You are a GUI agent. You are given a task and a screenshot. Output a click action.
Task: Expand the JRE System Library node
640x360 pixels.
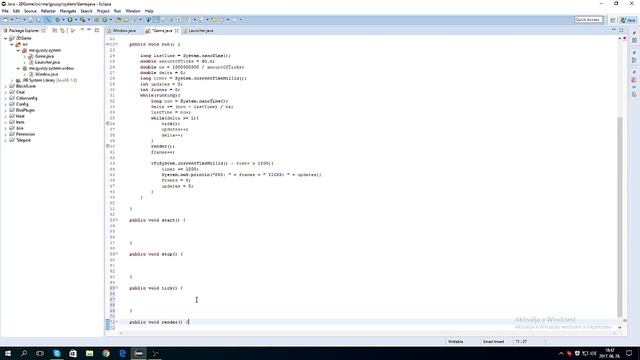[12, 80]
